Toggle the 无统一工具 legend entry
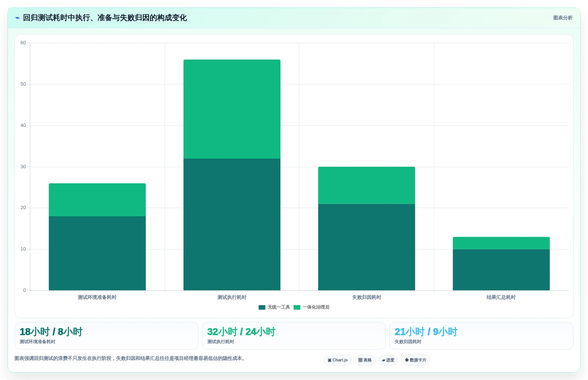Image resolution: width=588 pixels, height=380 pixels. (274, 307)
